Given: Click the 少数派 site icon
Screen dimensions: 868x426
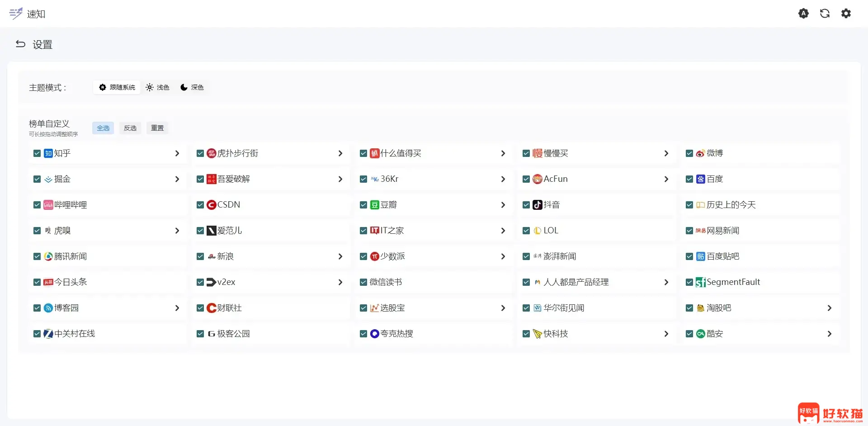Looking at the screenshot, I should (374, 256).
